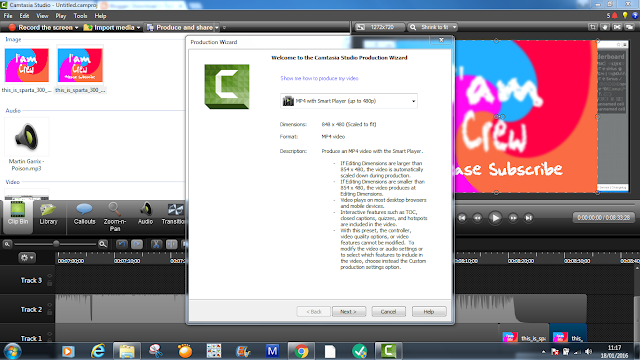
Task: Click volume speaker icon in system tray
Action: pyautogui.click(x=588, y=351)
